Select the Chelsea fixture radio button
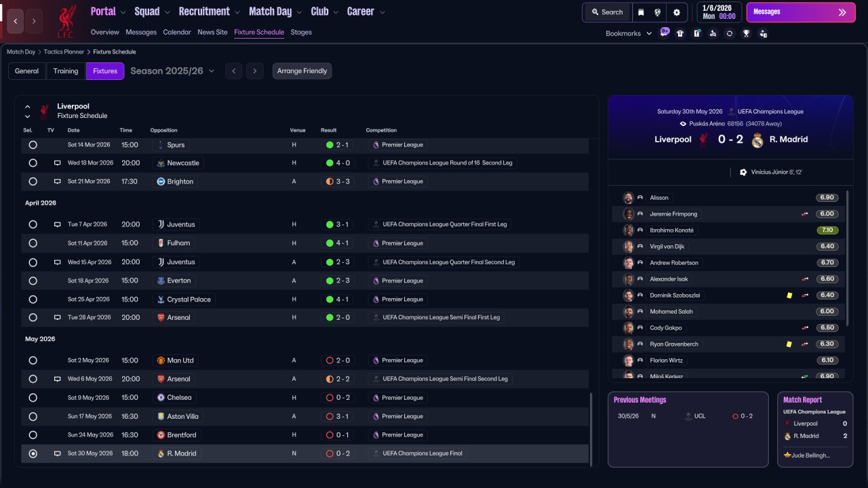 [33, 398]
